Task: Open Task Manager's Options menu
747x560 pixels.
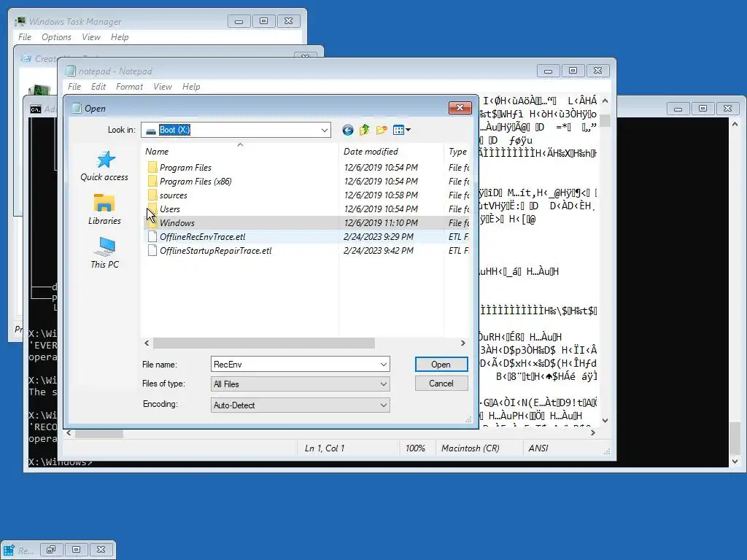Action: tap(56, 37)
